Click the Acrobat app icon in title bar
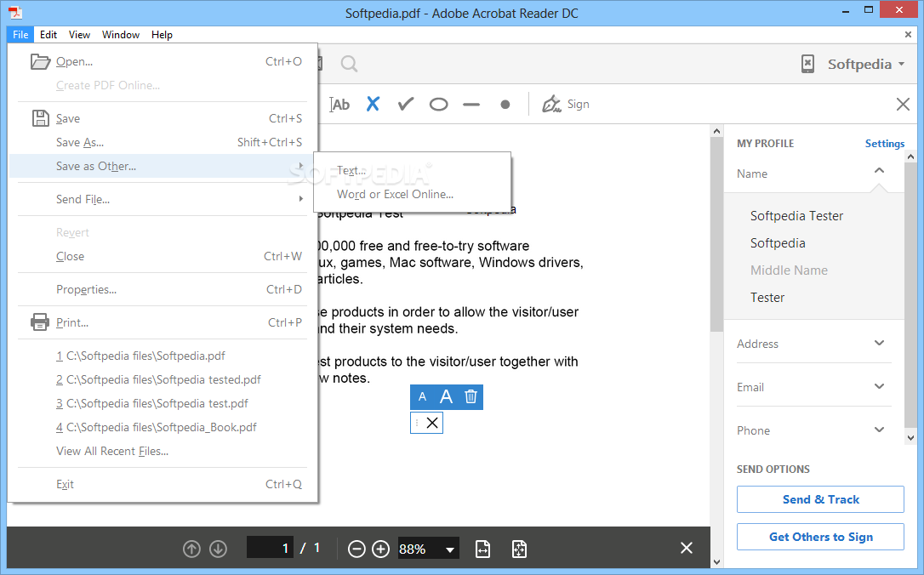The image size is (924, 575). [15, 12]
